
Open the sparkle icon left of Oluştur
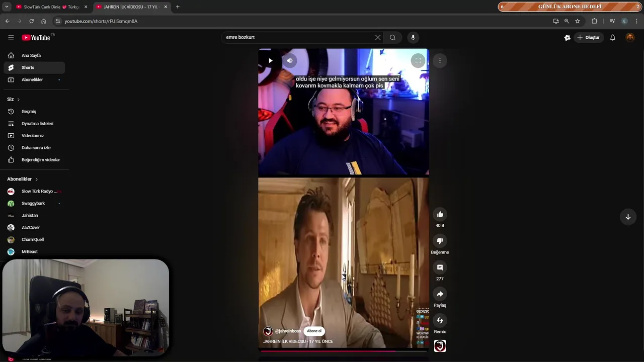tap(567, 37)
